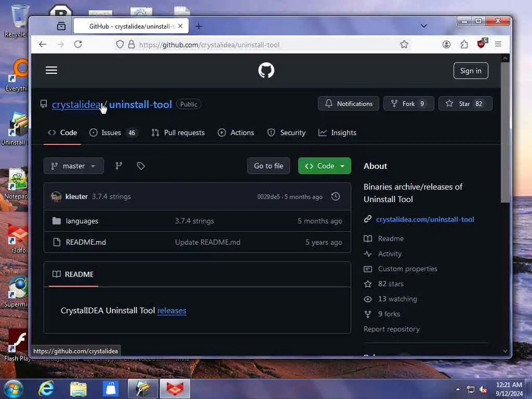Open the Actions tab
Image resolution: width=532 pixels, height=399 pixels.
[236, 132]
